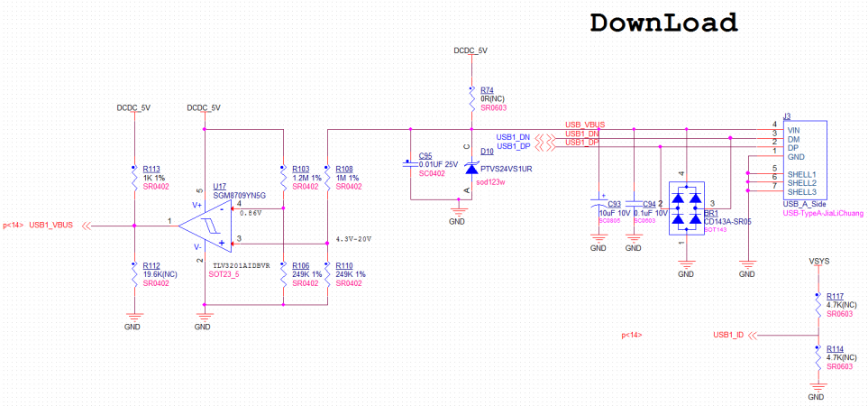
Task: Select the 0.1uF 10V capacitor value
Action: coord(649,213)
